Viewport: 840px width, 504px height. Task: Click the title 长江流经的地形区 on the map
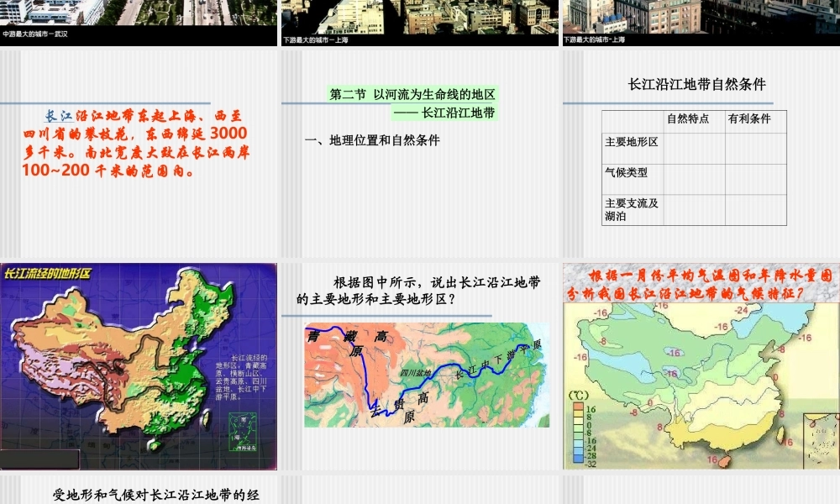[47, 274]
